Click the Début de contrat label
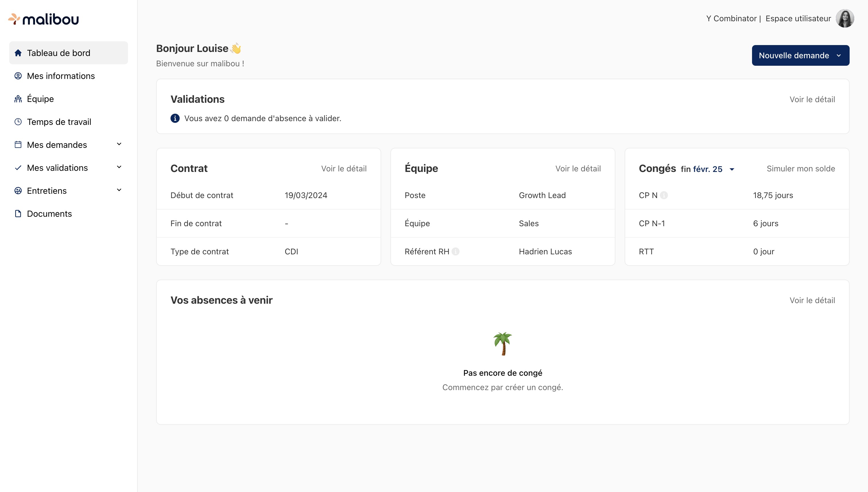This screenshot has width=868, height=492. click(202, 195)
